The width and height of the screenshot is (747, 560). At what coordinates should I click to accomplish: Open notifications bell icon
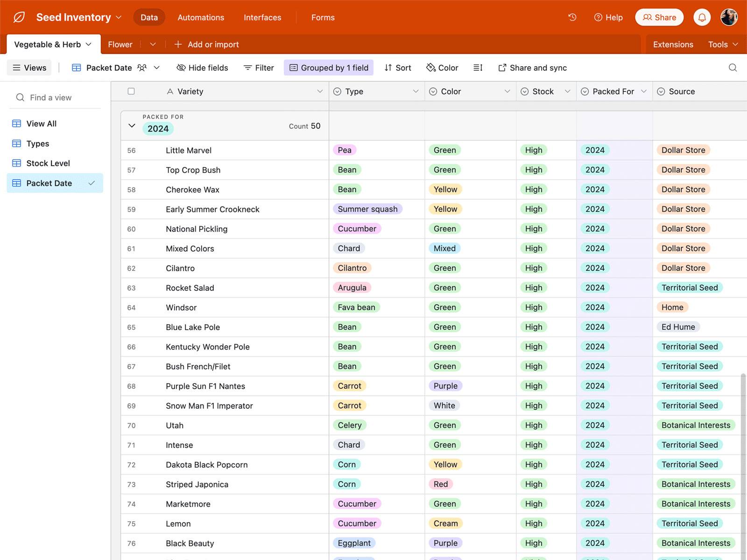[x=702, y=17]
